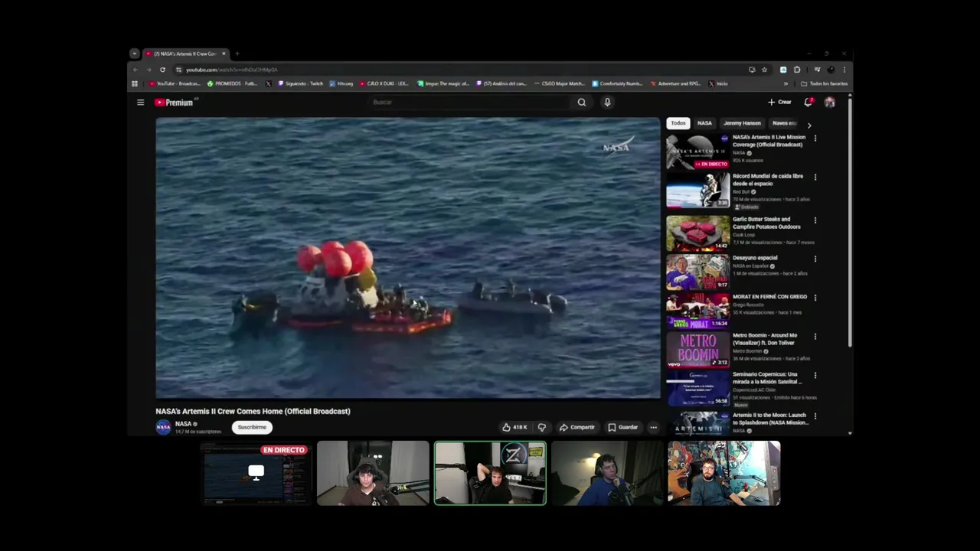Click the youtube.com address bar
Screen dimensions: 980x551
coord(459,70)
